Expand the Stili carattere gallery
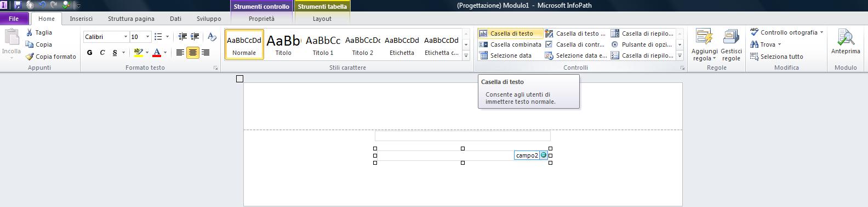The width and height of the screenshot is (868, 207). pyautogui.click(x=466, y=55)
